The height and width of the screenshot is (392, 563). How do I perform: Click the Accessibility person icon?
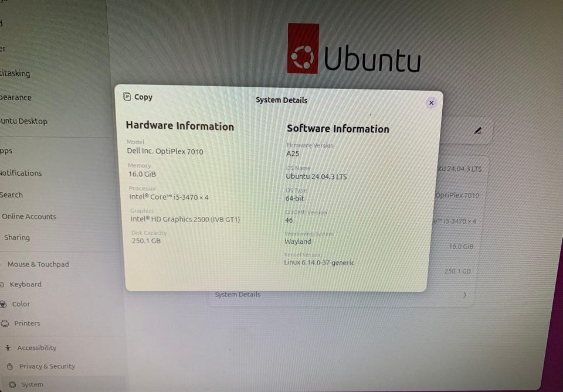pyautogui.click(x=8, y=347)
